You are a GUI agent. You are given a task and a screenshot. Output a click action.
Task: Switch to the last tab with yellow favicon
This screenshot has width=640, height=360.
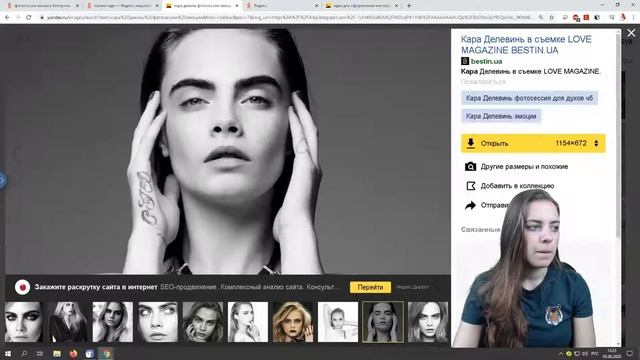coord(361,6)
